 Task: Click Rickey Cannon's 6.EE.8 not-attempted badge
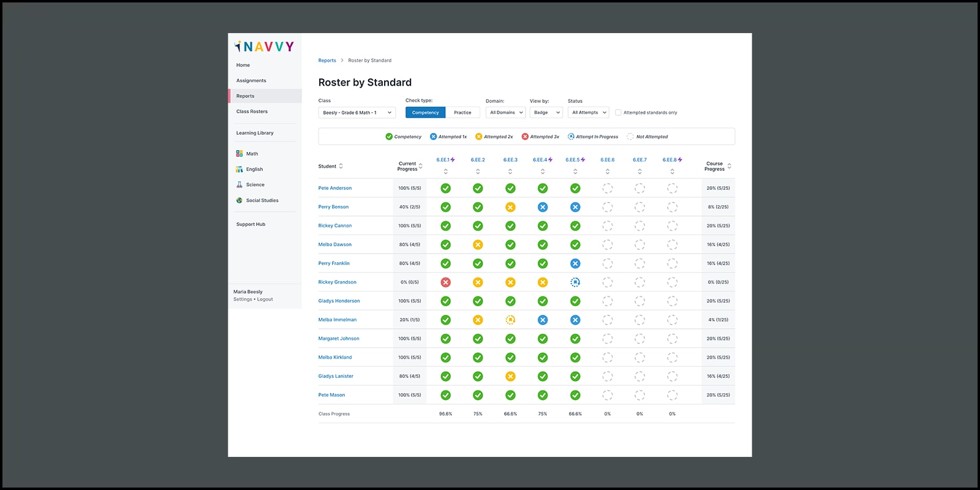673,226
